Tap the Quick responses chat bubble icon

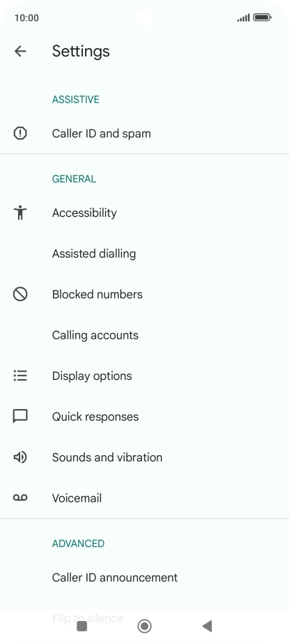20,417
